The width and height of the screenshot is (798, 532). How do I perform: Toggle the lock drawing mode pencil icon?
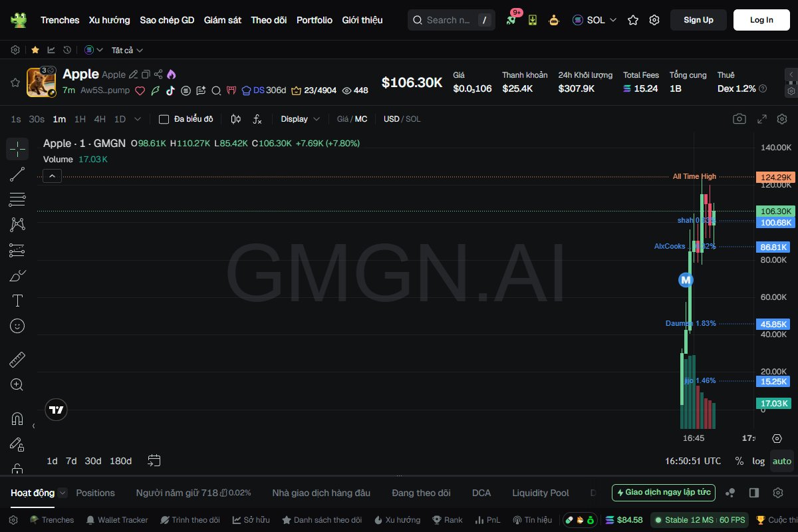click(17, 444)
